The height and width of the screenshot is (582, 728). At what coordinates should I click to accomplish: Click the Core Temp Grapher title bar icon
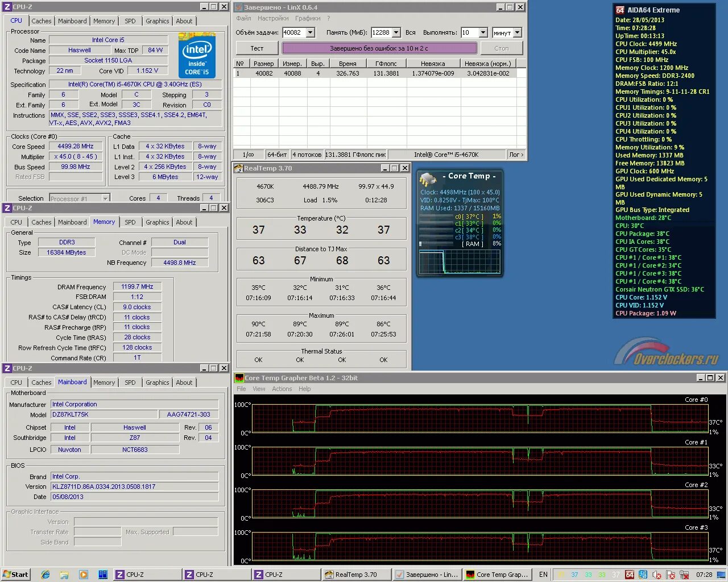coord(239,377)
